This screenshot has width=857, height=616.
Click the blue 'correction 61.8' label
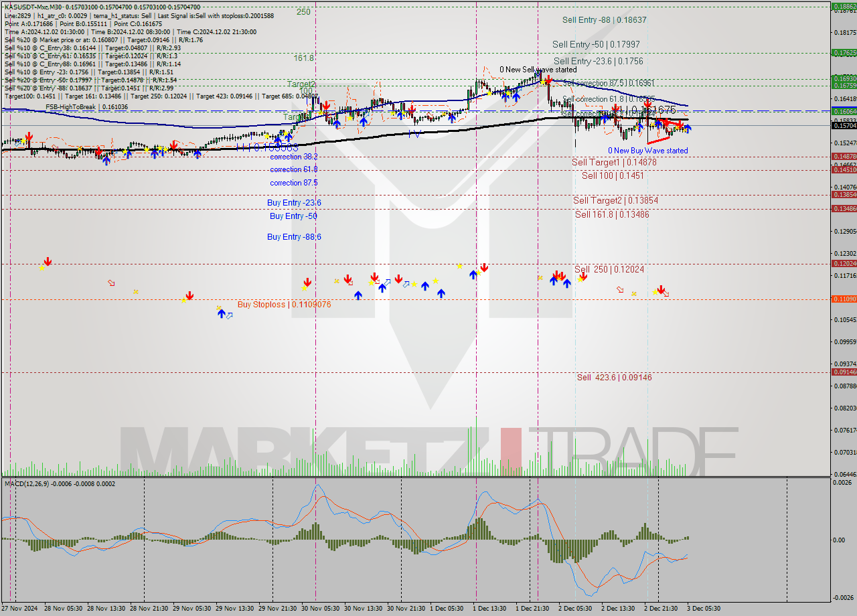pos(294,169)
